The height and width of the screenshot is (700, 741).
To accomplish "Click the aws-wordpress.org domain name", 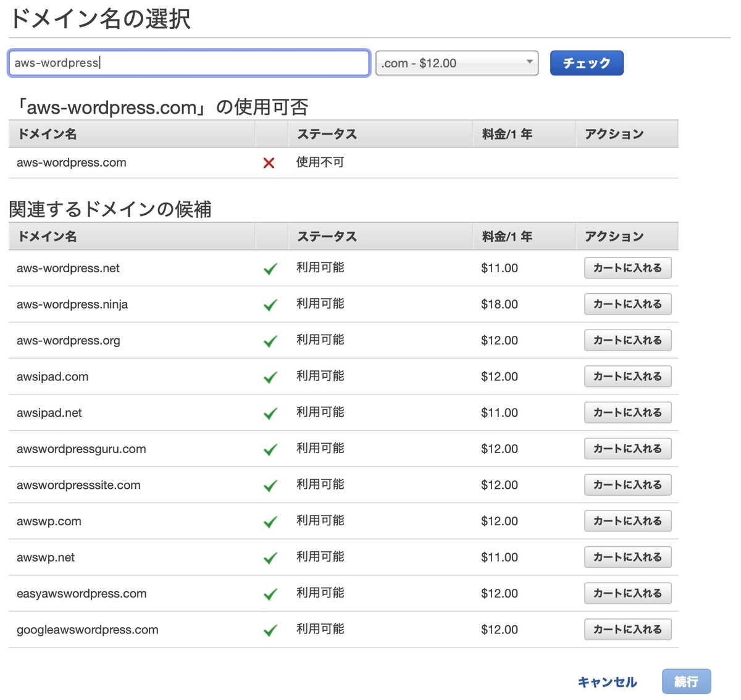I will 69,340.
